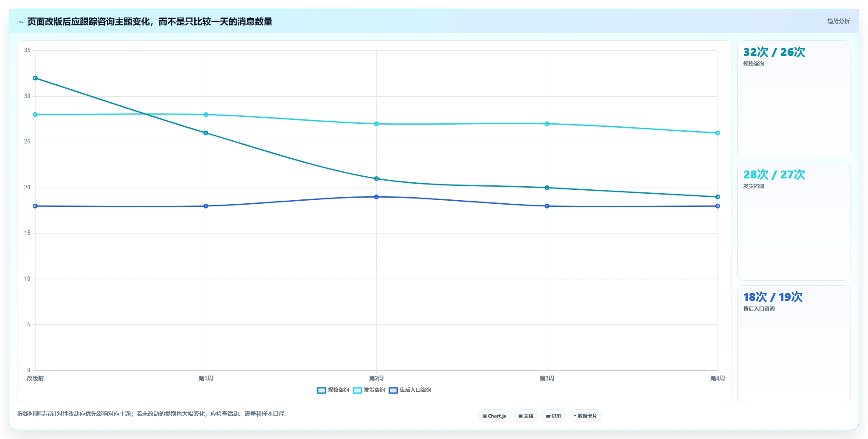
Task: Click the y-axis value 20
Action: point(27,188)
